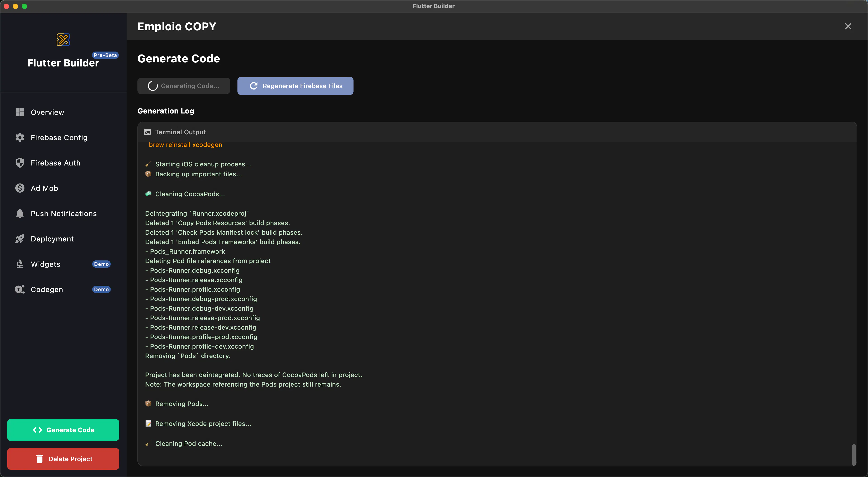The width and height of the screenshot is (868, 477).
Task: Click the green Generate Code sidebar button
Action: click(x=63, y=430)
